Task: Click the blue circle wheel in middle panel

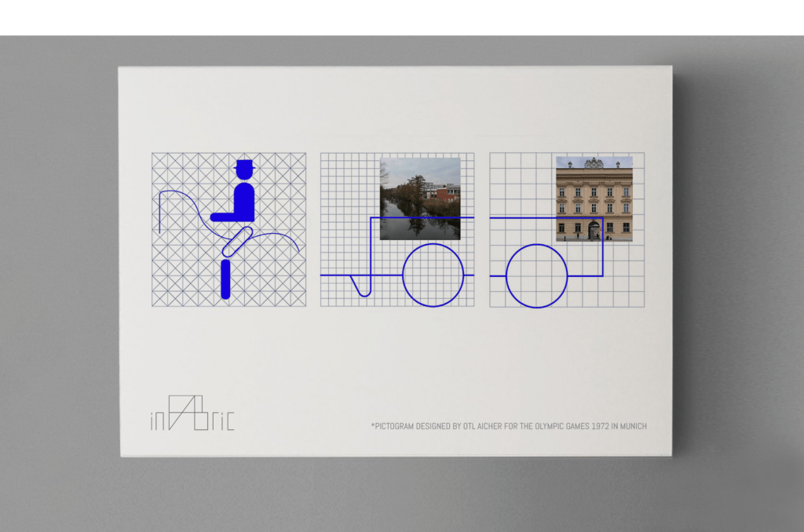Action: (x=433, y=275)
